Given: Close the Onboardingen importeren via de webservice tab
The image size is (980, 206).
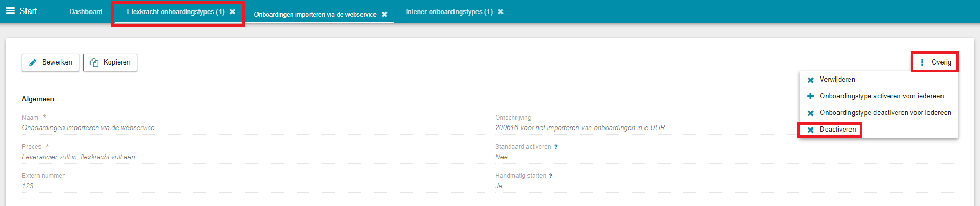Looking at the screenshot, I should tap(384, 15).
